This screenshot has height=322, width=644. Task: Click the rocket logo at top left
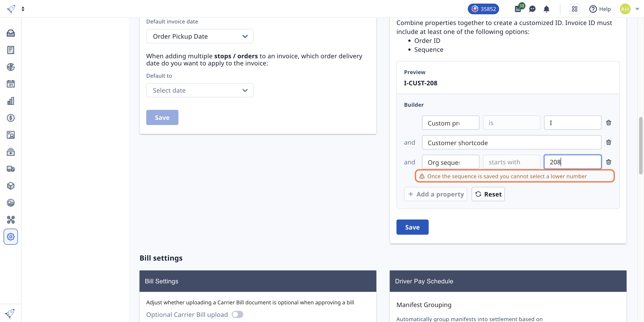[x=11, y=9]
